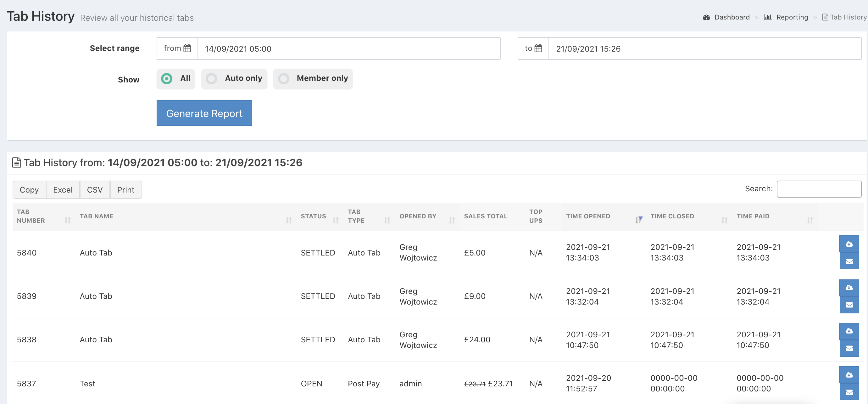Click the from calendar icon
The width and height of the screenshot is (868, 404).
click(x=187, y=48)
